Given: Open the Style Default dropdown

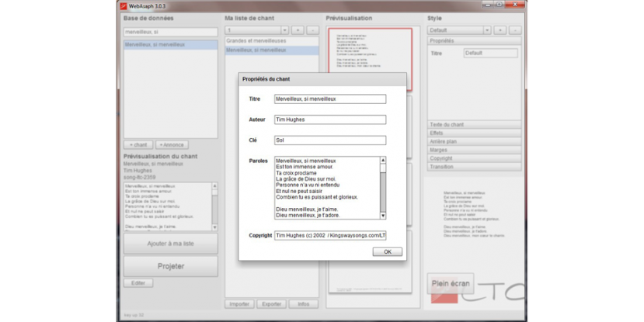Looking at the screenshot, I should click(459, 30).
